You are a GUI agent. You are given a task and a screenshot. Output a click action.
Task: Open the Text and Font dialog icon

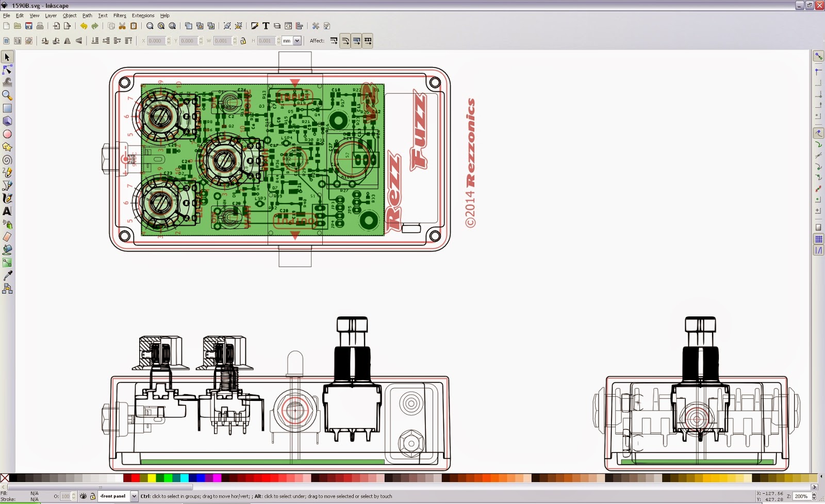click(x=266, y=26)
